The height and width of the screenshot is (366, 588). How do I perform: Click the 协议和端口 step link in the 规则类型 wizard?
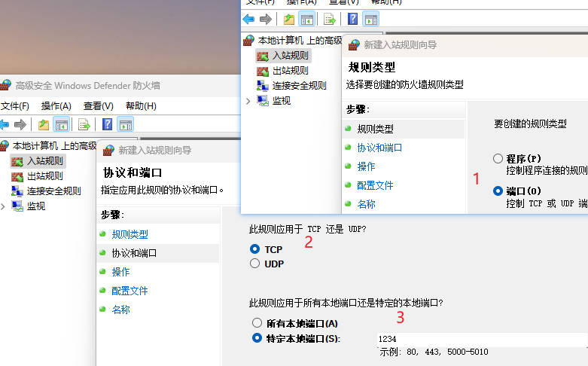point(379,148)
